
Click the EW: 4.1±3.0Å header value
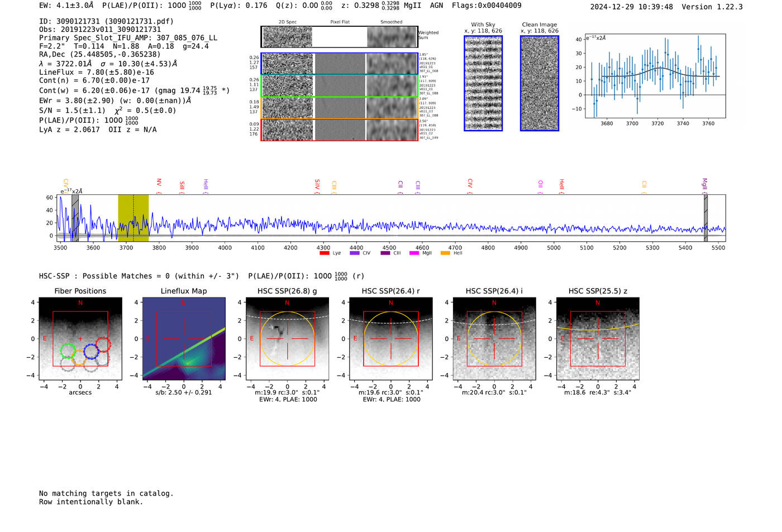coord(66,6)
